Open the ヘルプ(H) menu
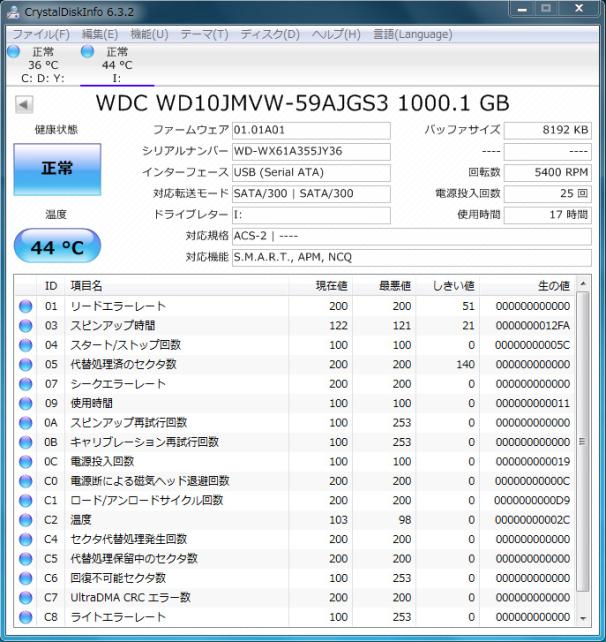 (x=336, y=34)
